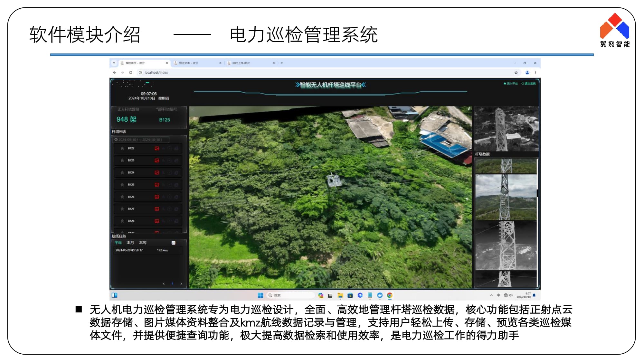
Task: Switch the route filter to 本月
Action: point(130,243)
